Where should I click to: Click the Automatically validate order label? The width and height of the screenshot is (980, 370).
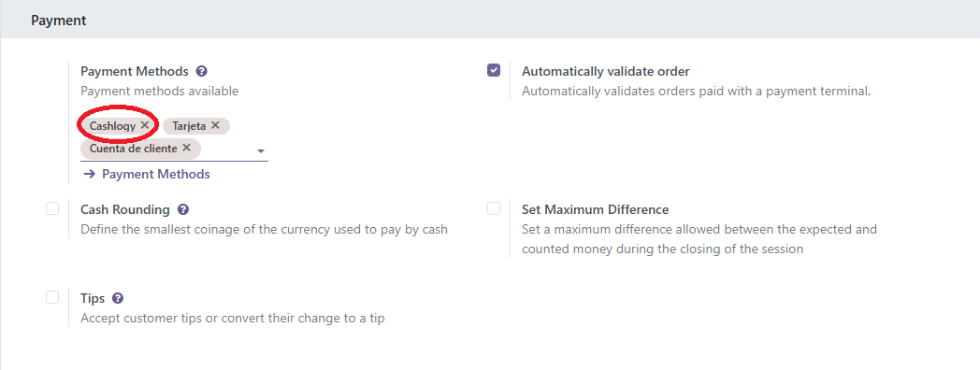(606, 71)
